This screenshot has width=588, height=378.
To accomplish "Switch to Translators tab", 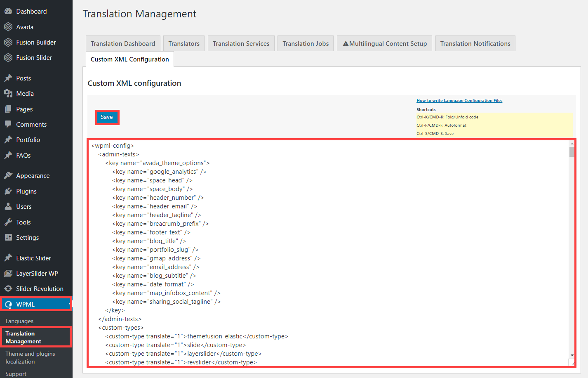I will coord(184,43).
